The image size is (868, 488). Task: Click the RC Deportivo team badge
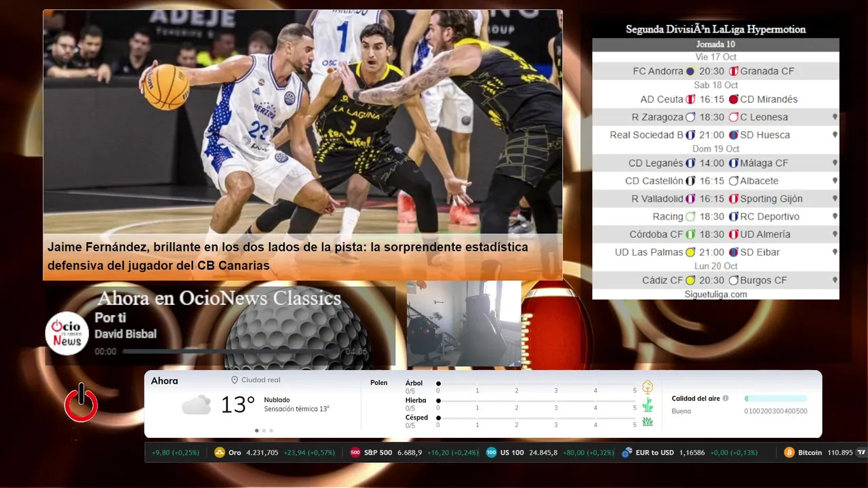[x=733, y=217]
